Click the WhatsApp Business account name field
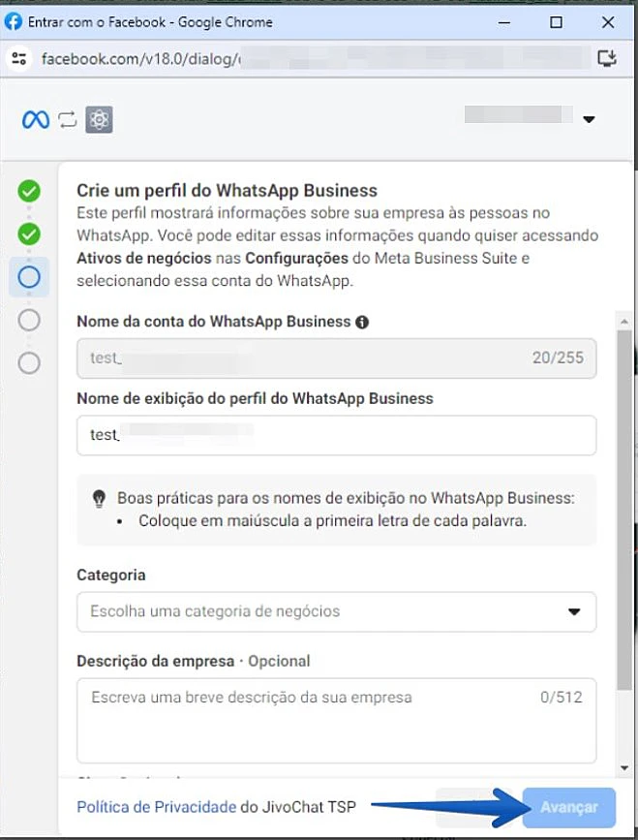 click(x=337, y=358)
